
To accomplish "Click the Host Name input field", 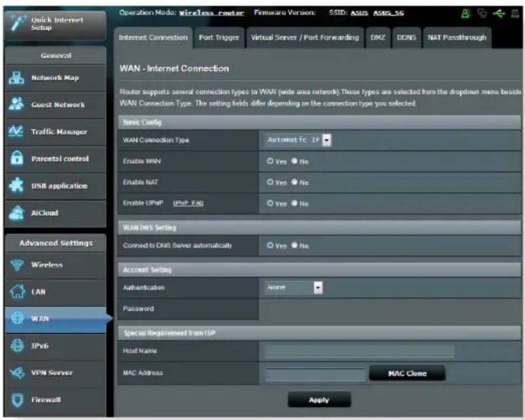I will click(x=360, y=351).
